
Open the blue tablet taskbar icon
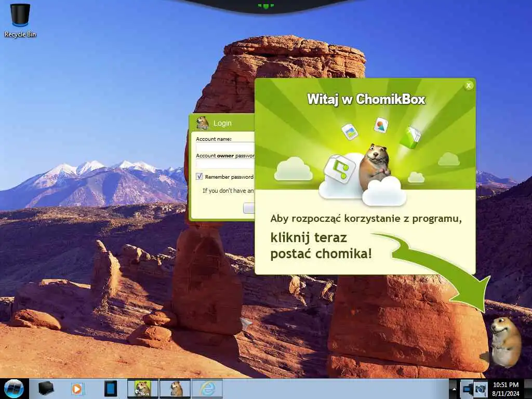pyautogui.click(x=111, y=389)
